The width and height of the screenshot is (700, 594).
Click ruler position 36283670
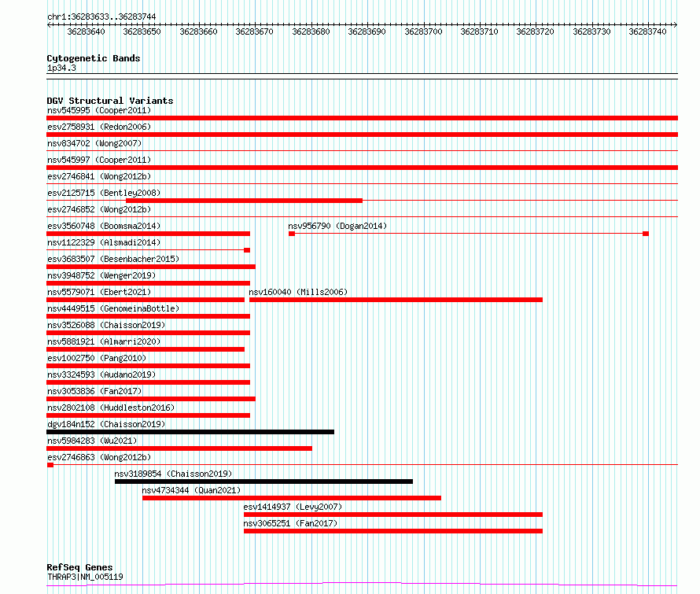(255, 31)
